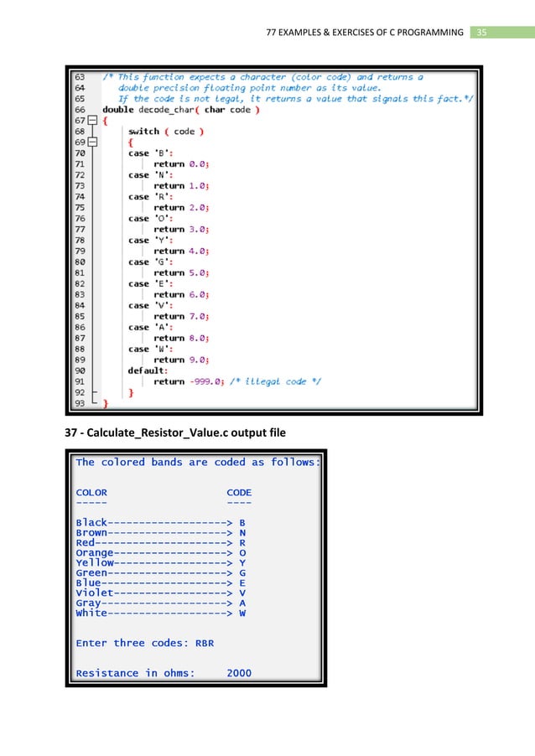Click 'The colored bands are coded as follows:'

pyautogui.click(x=198, y=462)
